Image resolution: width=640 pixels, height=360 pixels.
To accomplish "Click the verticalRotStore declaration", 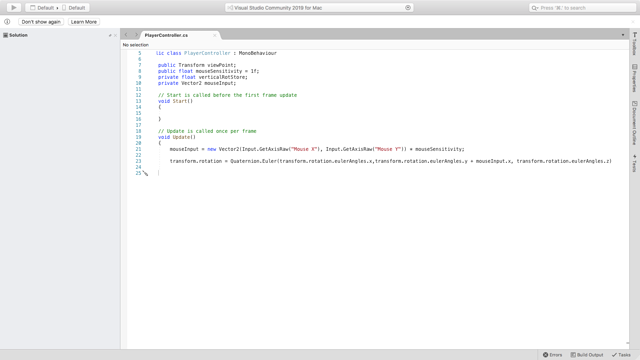I will (x=223, y=77).
